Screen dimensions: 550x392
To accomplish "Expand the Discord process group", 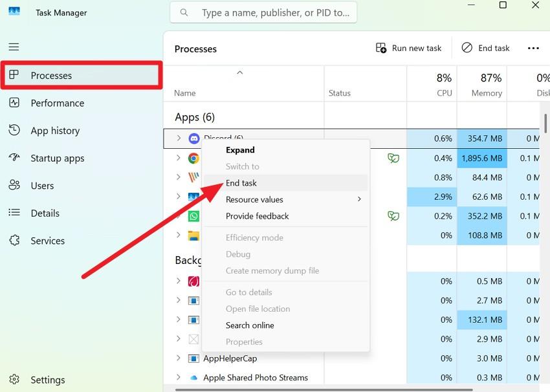I will click(x=179, y=138).
